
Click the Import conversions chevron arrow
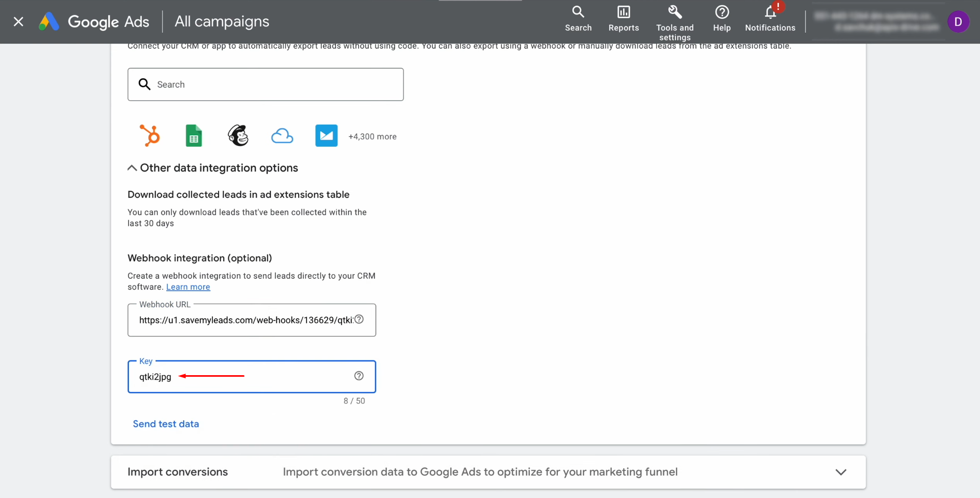tap(841, 472)
